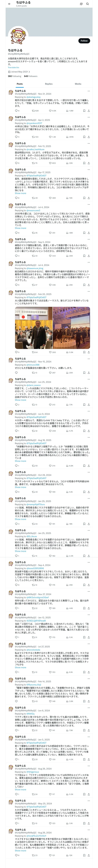The image size is (98, 868).
Task: Share the Apr 17, 2025 post
Action: (89, 198)
